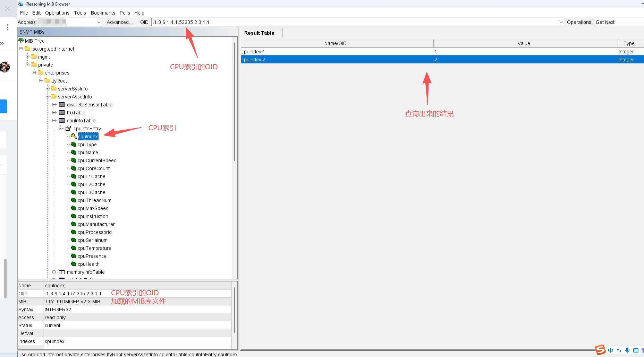The height and width of the screenshot is (357, 644).
Task: Click the private folder icon
Action: click(x=34, y=64)
